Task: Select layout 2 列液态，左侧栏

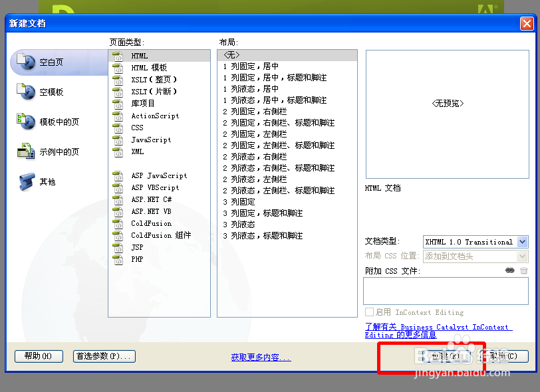Action: pos(287,179)
